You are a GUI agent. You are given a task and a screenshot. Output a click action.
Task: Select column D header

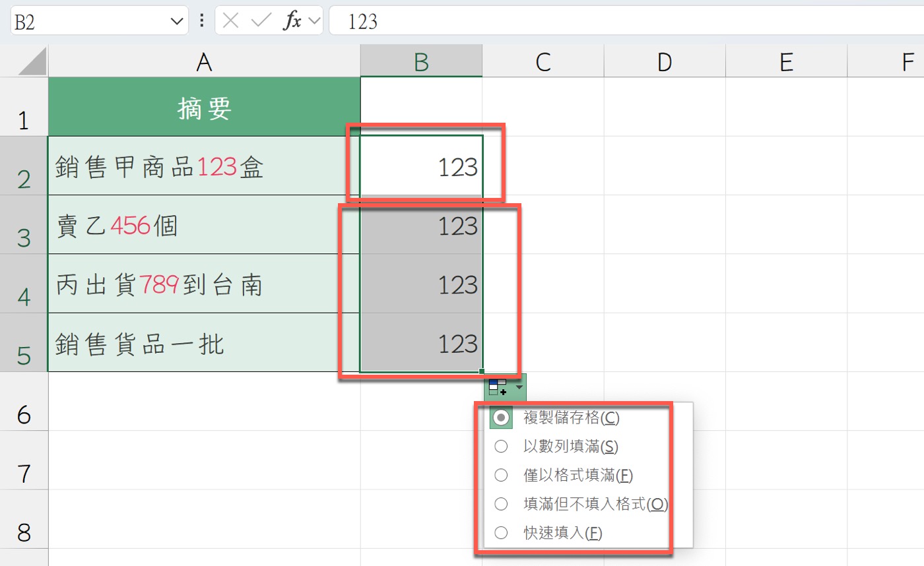point(665,62)
